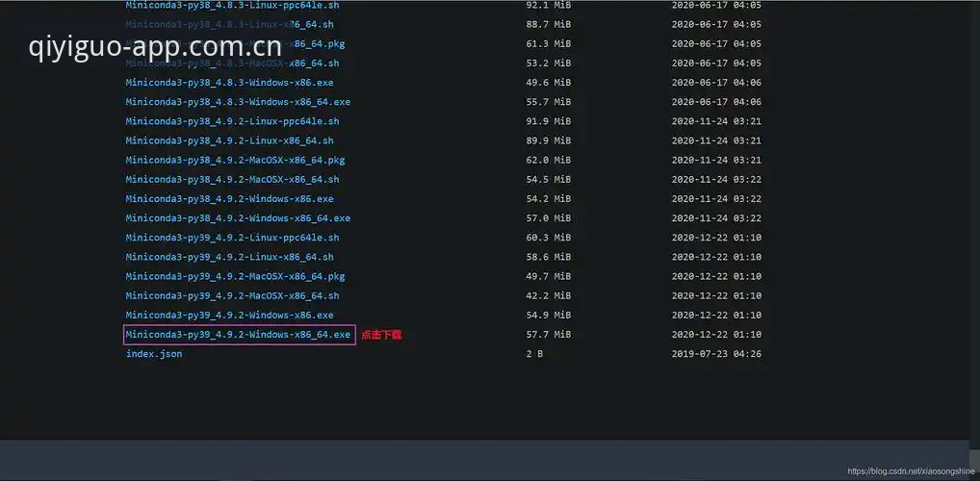Click the blog.csdn.net watermark URL
The width and height of the screenshot is (980, 481).
point(911,471)
